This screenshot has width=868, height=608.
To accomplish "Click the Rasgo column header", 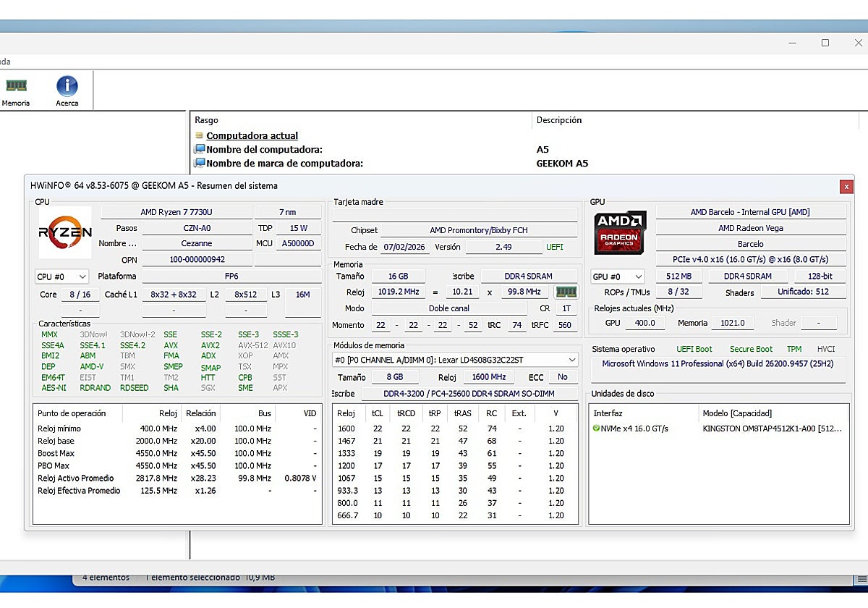I will (x=206, y=120).
